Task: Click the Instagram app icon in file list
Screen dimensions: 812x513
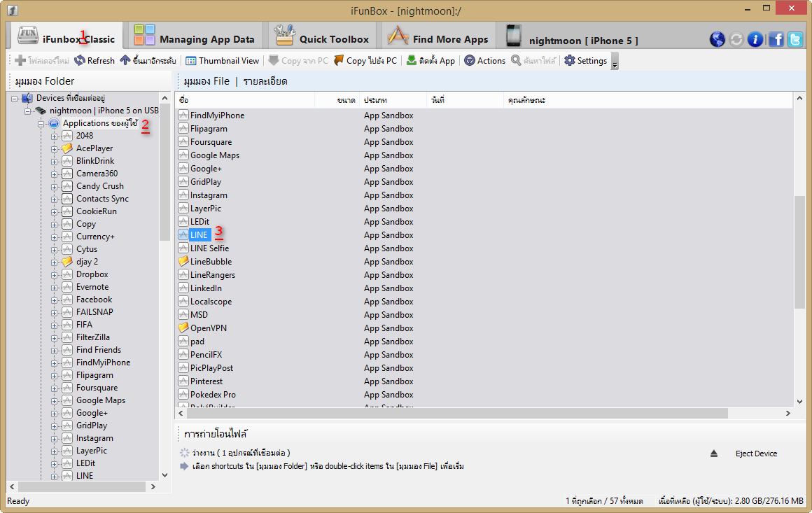Action: click(183, 195)
